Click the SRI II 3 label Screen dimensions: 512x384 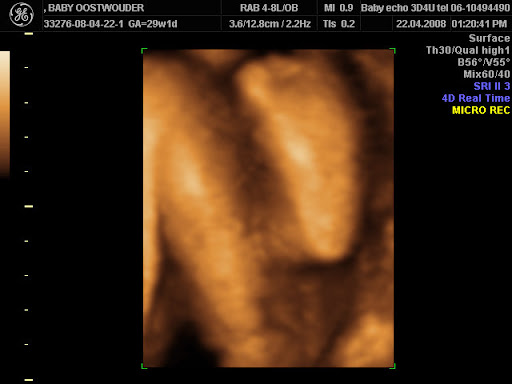click(492, 86)
